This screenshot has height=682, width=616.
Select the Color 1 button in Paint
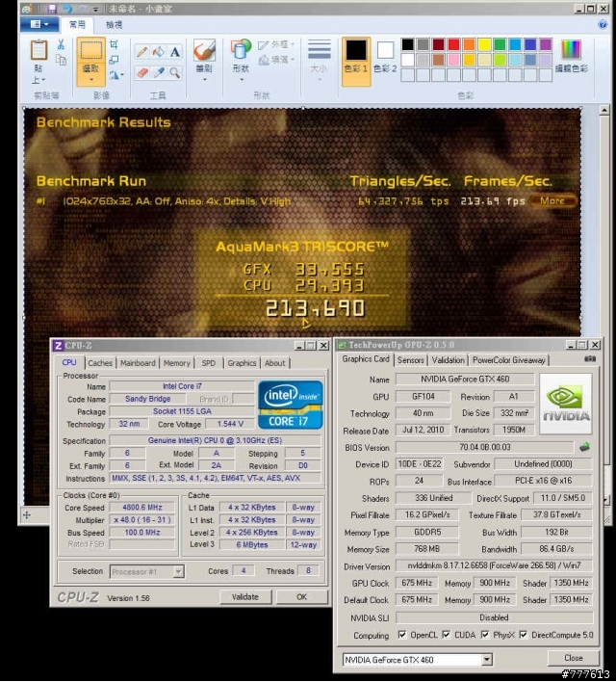(356, 61)
